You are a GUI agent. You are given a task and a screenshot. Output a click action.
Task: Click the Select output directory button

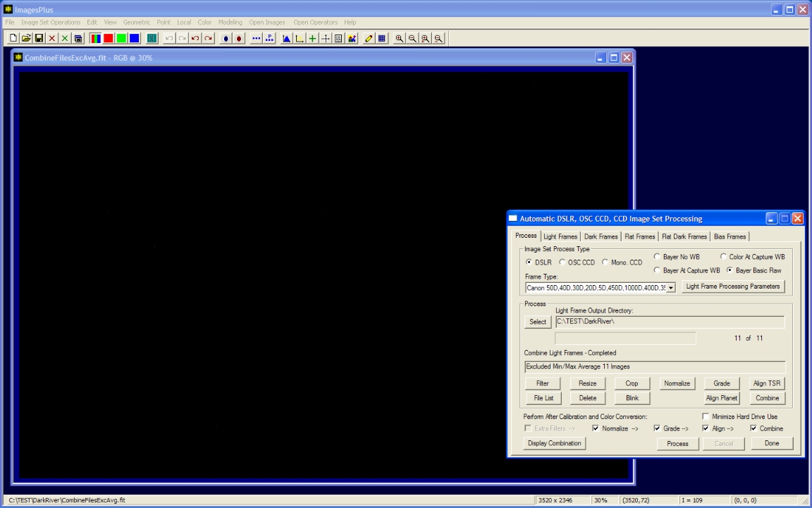538,322
